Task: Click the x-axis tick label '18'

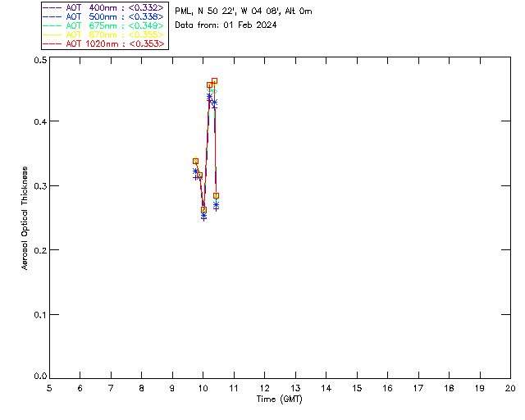Action: click(x=449, y=388)
